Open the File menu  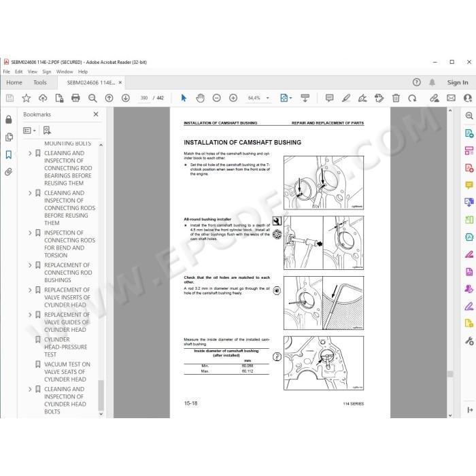tap(6, 71)
